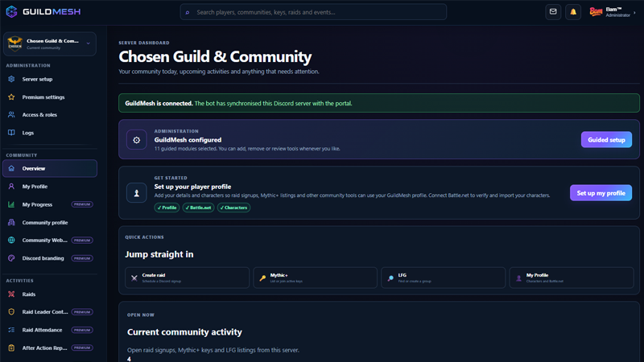Open the notifications bell
Viewport: 644px width, 362px height.
[x=573, y=12]
